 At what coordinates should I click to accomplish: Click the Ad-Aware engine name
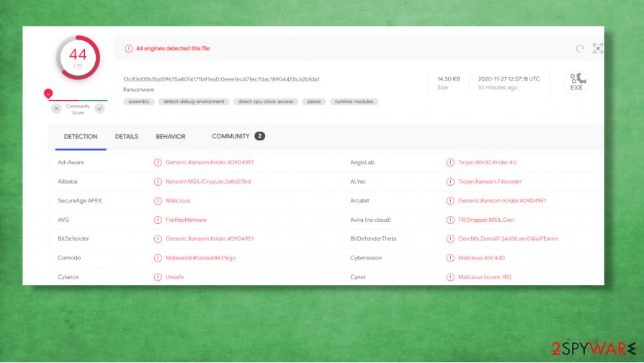pos(71,163)
